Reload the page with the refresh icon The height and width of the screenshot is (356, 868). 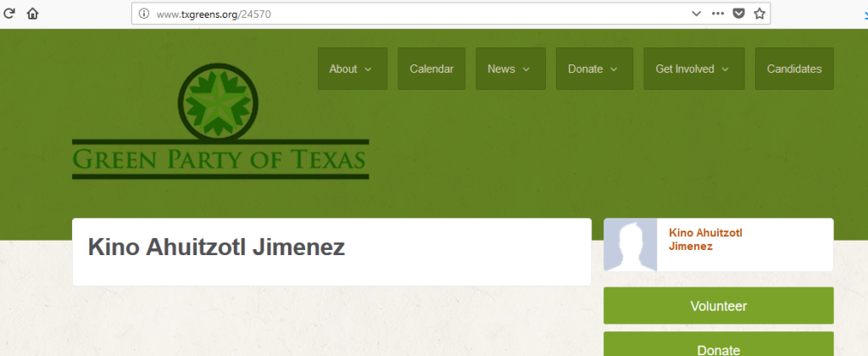8,14
